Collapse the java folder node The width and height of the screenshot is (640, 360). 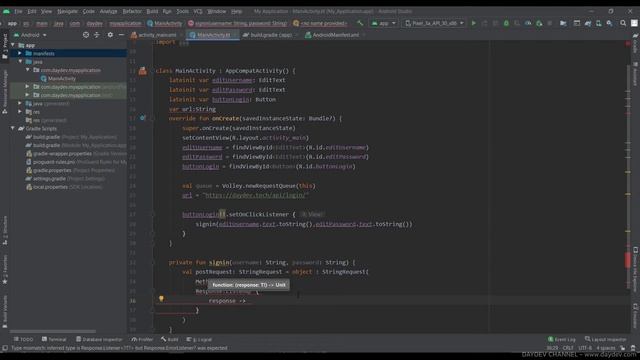(20, 62)
